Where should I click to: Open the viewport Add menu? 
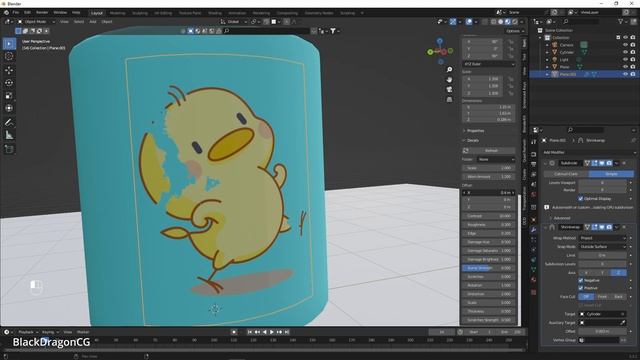coord(93,22)
